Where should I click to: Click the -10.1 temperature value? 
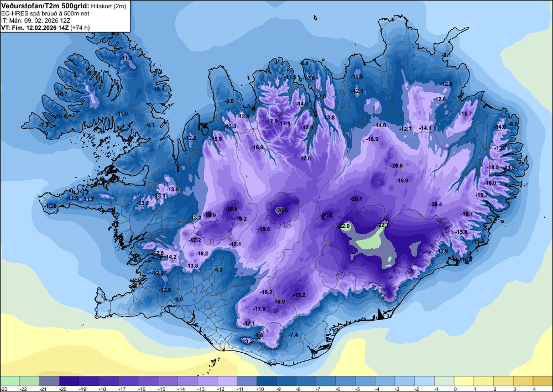158,89
